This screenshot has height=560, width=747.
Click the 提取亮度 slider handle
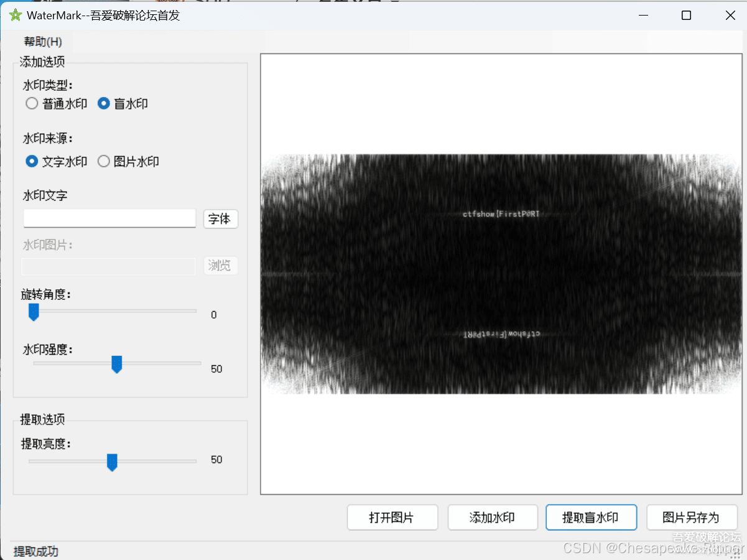(x=112, y=462)
